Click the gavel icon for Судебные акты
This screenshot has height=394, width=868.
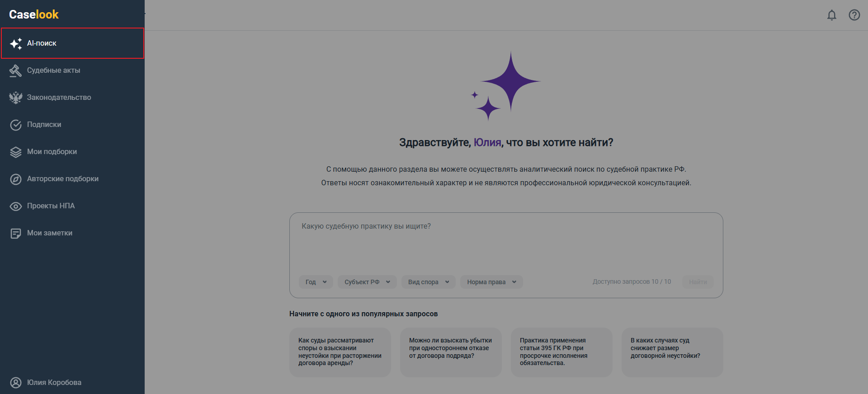(x=16, y=70)
